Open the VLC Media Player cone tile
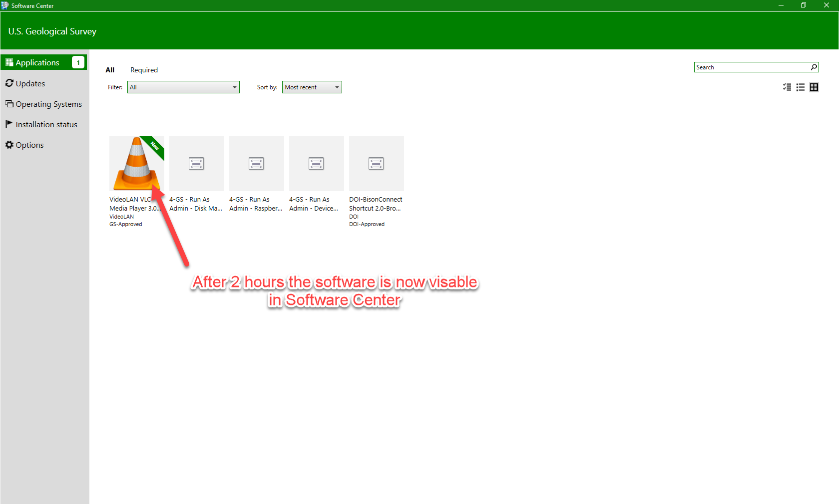This screenshot has width=839, height=504. point(137,164)
